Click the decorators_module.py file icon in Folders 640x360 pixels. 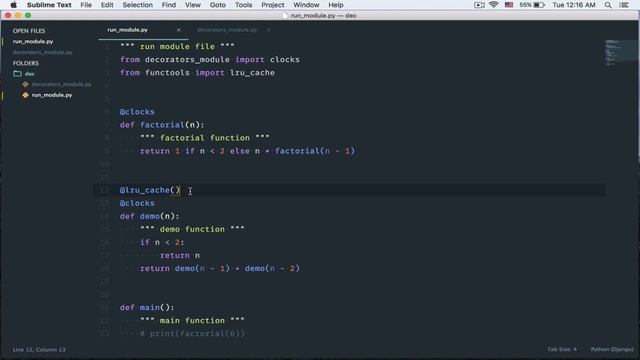pyautogui.click(x=25, y=84)
